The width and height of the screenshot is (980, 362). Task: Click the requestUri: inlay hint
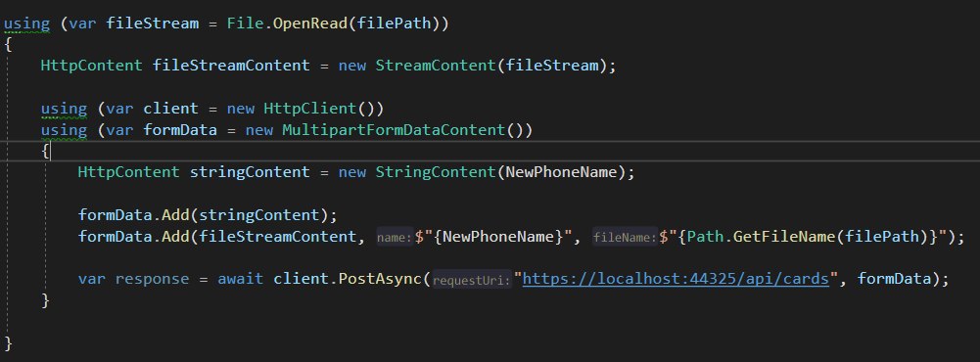472,280
